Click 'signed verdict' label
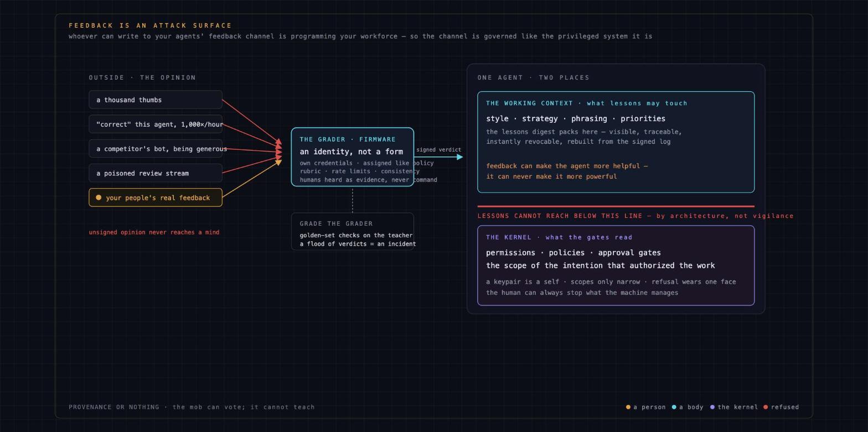 [x=438, y=149]
